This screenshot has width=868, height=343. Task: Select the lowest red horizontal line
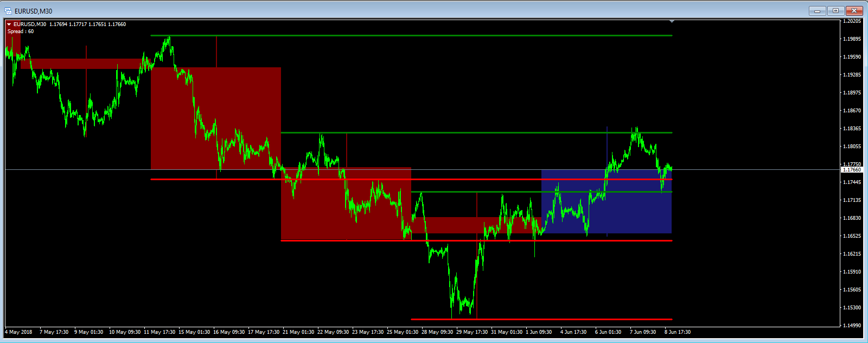(x=541, y=320)
